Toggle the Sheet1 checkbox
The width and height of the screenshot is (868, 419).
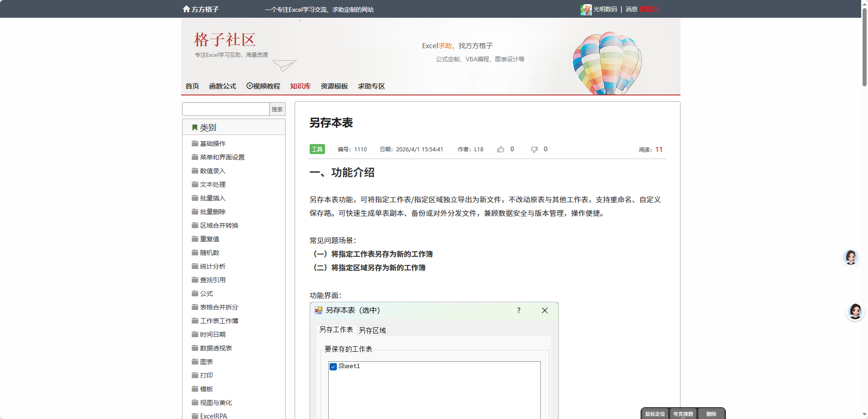333,367
